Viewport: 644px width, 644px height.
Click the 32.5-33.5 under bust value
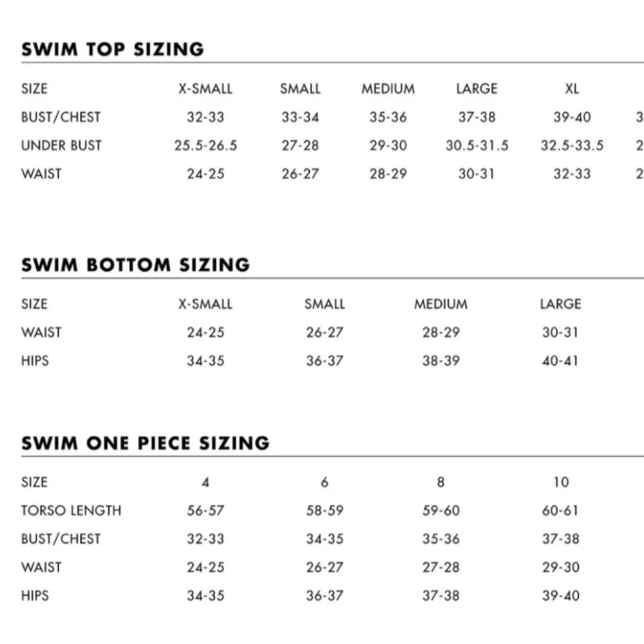572,146
